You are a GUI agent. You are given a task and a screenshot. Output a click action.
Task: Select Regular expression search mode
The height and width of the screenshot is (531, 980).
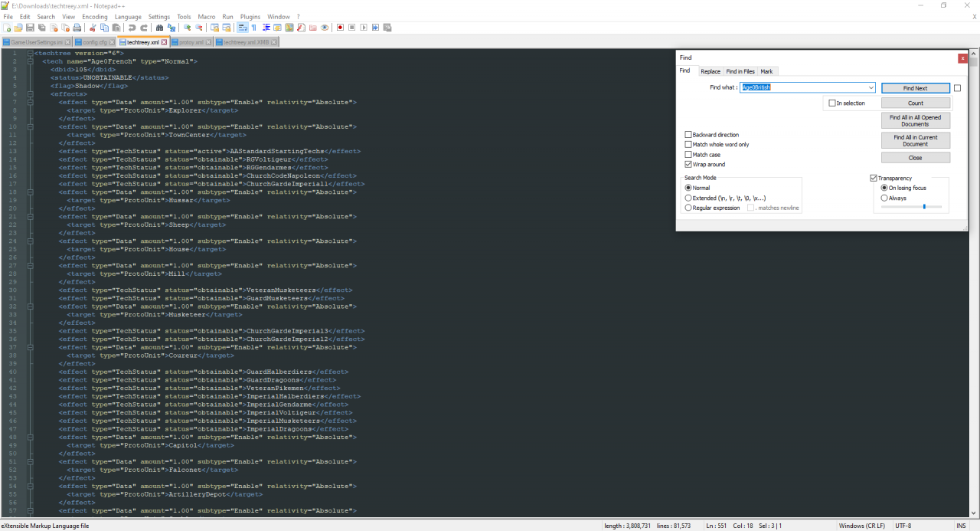(x=688, y=208)
